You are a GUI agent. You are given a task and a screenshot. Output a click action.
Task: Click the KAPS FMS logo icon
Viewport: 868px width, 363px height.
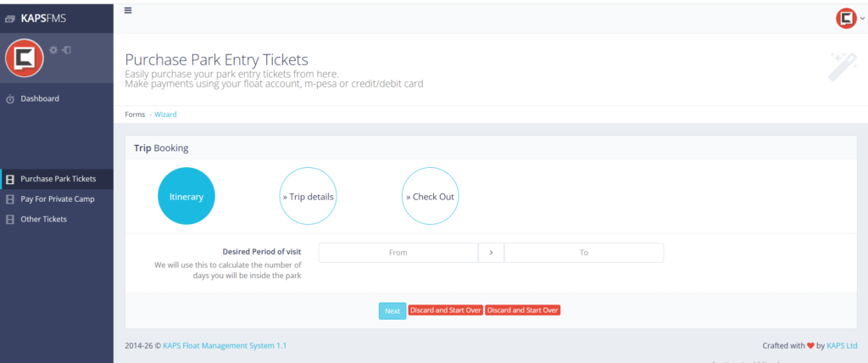tap(9, 17)
